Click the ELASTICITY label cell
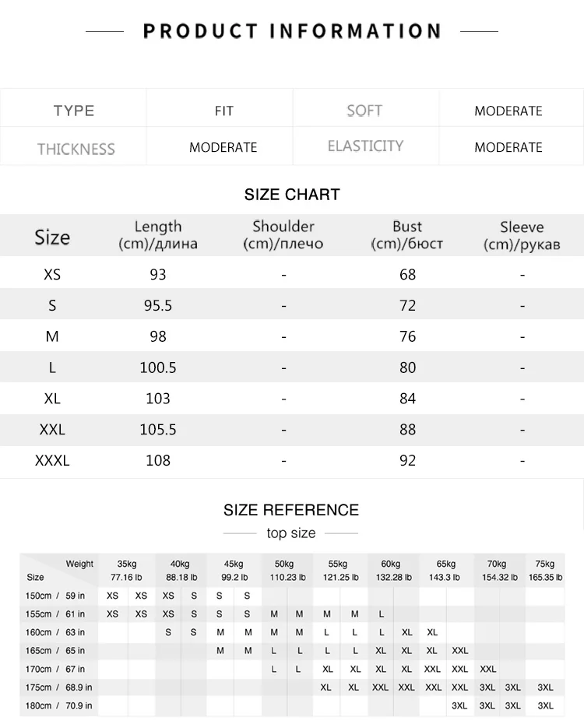584x728 pixels. point(365,146)
